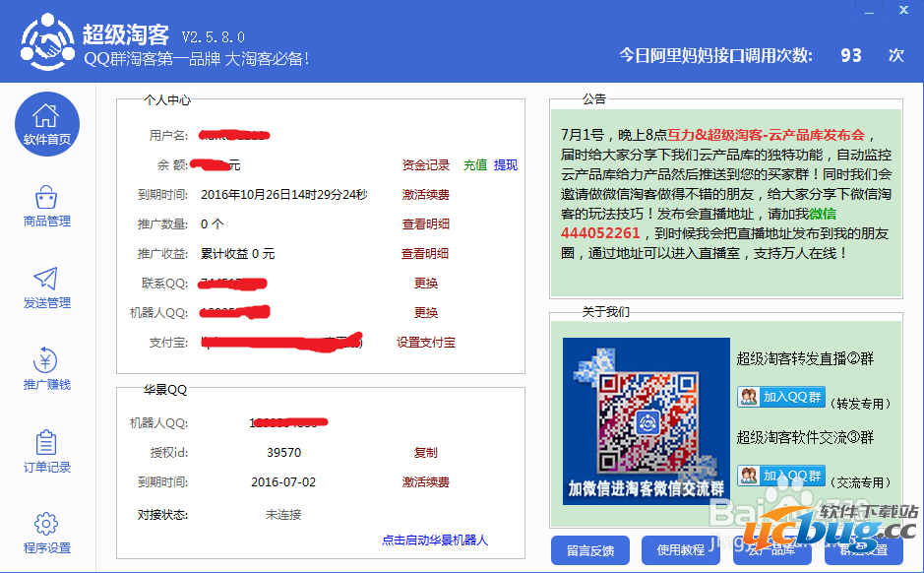This screenshot has height=573, width=924.
Task: Click 点击启动华景机器人 link
Action: coord(435,540)
